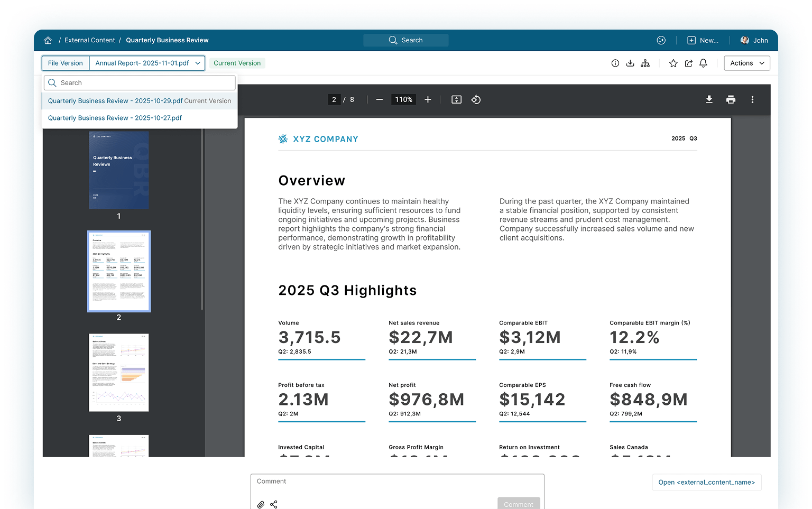Attach a file to the comment

[x=260, y=504]
